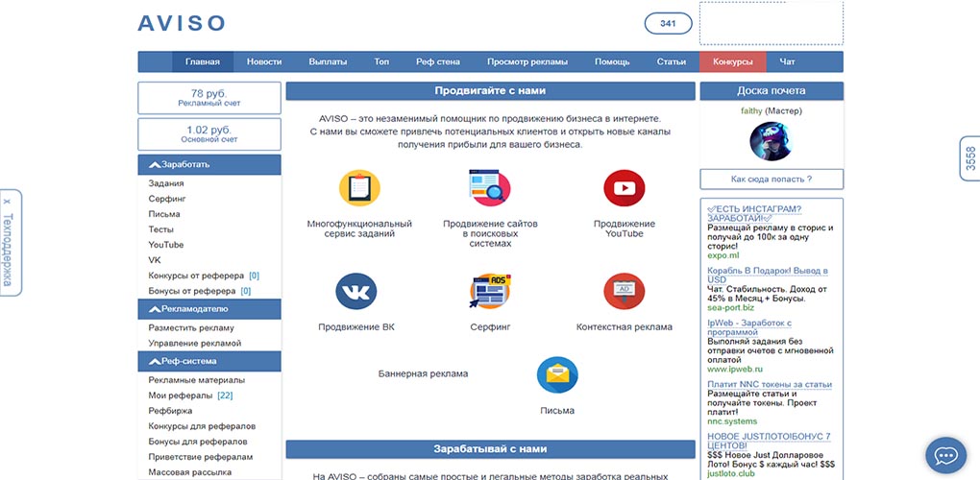Open the Рекламный счет balance box
This screenshot has width=980, height=480.
[209, 98]
